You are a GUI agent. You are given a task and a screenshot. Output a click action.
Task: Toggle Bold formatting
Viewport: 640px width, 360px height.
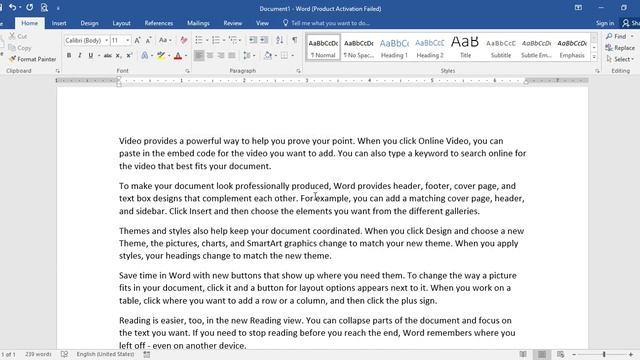point(69,56)
